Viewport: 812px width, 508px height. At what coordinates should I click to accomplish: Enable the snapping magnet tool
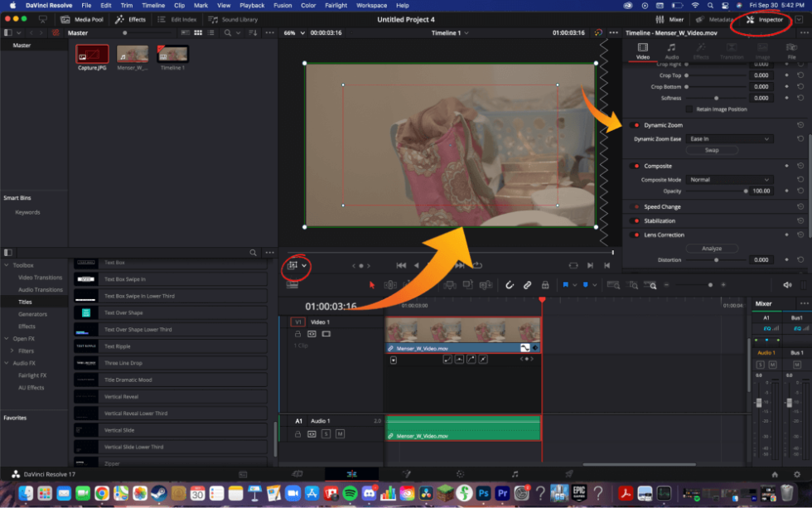pyautogui.click(x=509, y=284)
